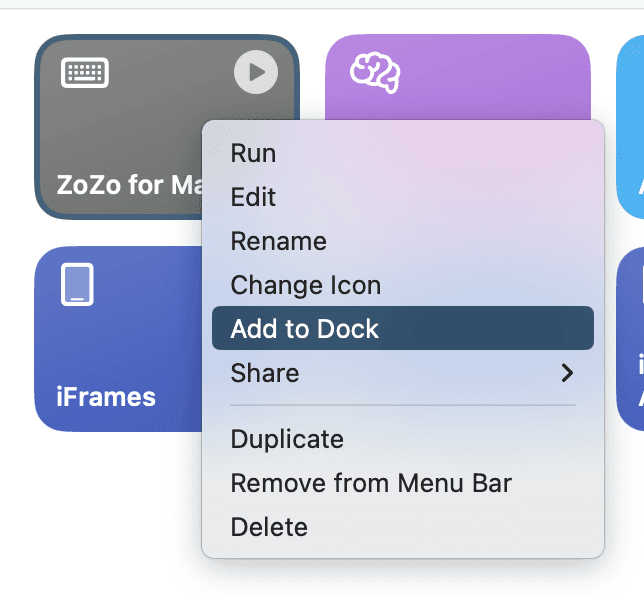This screenshot has width=644, height=596.
Task: Open the purple brain shortcut tile
Action: tap(458, 78)
